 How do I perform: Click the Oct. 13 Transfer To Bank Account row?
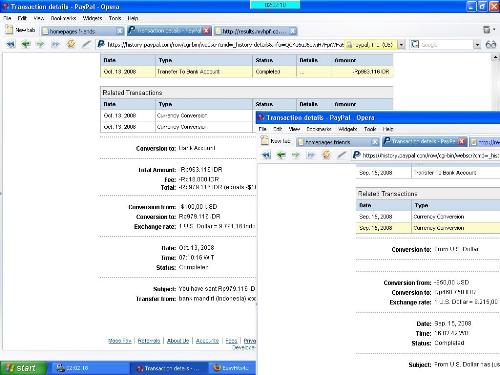point(246,71)
